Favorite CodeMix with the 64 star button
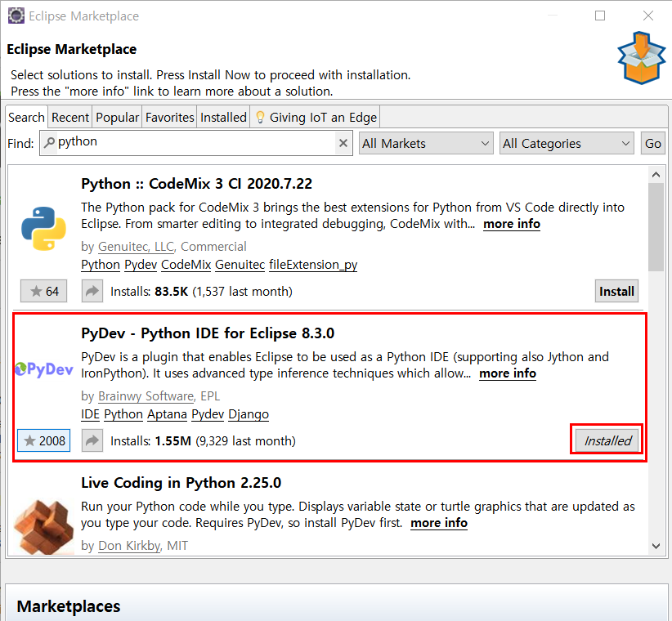Viewport: 672px width, 621px height. point(43,291)
